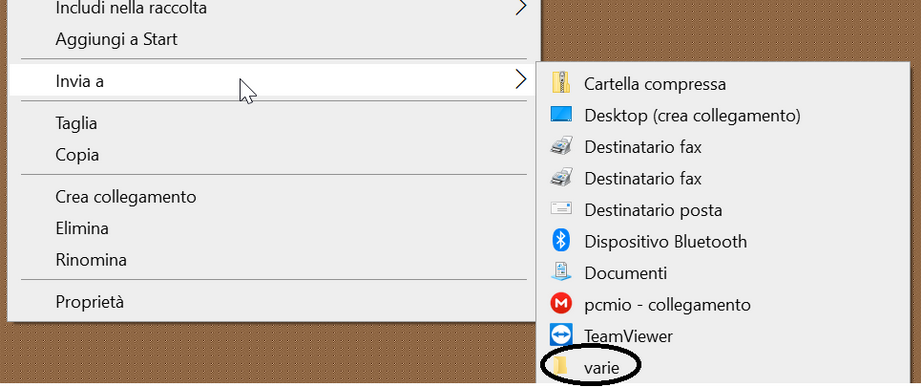The width and height of the screenshot is (921, 387).
Task: Click the Cartella compressa zip folder icon
Action: [x=561, y=82]
